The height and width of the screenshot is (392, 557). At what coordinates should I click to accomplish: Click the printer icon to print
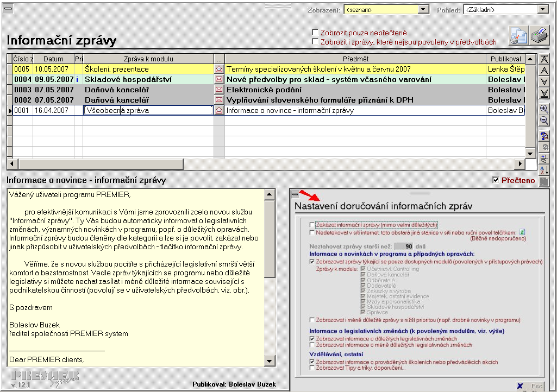[x=539, y=35]
